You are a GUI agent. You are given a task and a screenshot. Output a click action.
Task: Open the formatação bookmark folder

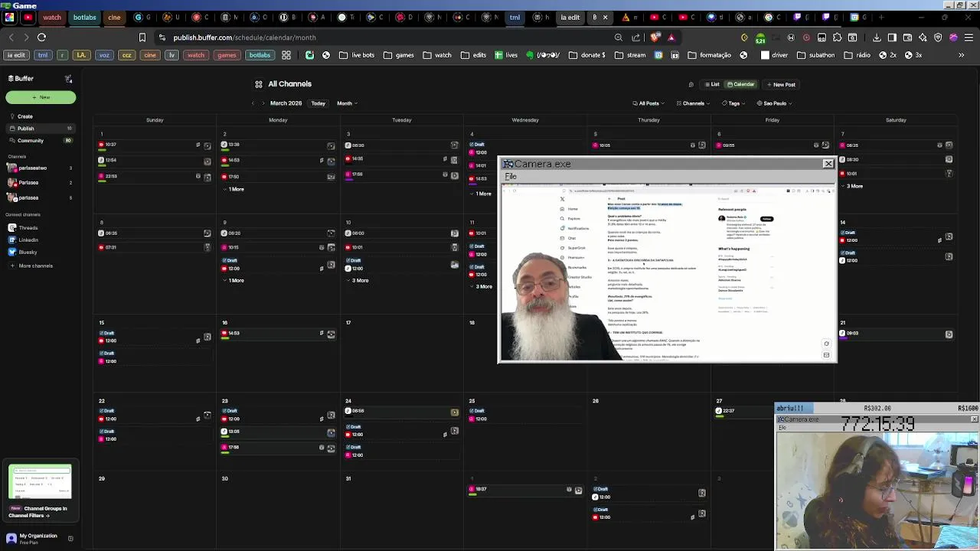pyautogui.click(x=710, y=55)
